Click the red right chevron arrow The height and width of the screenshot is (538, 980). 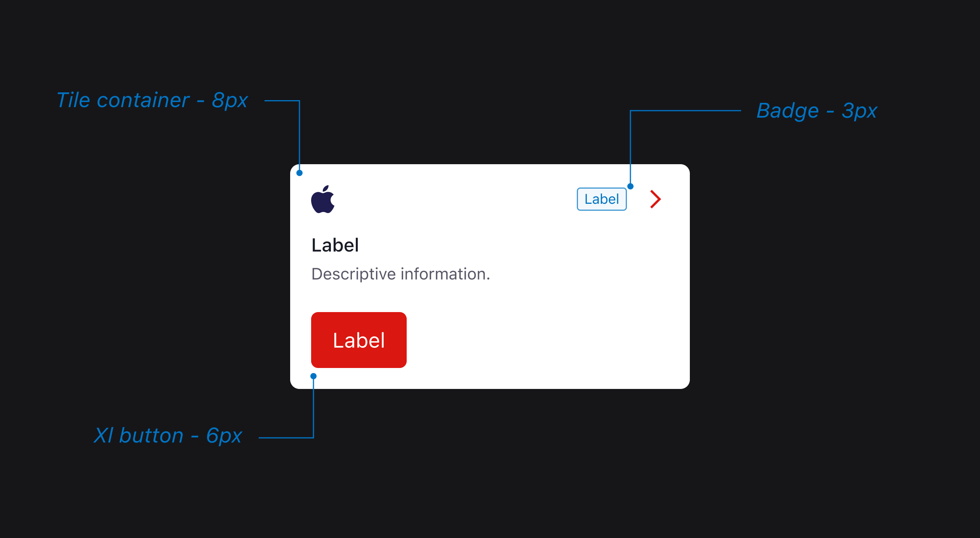[x=655, y=199]
